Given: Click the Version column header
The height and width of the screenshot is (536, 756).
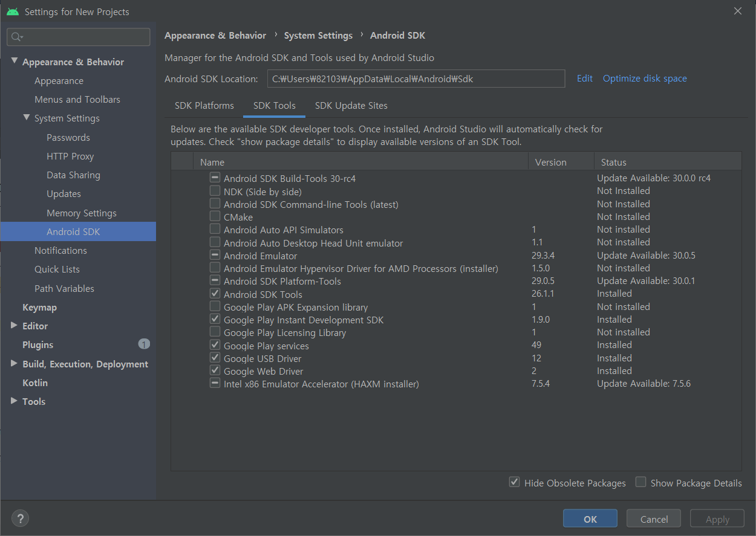Looking at the screenshot, I should (561, 162).
